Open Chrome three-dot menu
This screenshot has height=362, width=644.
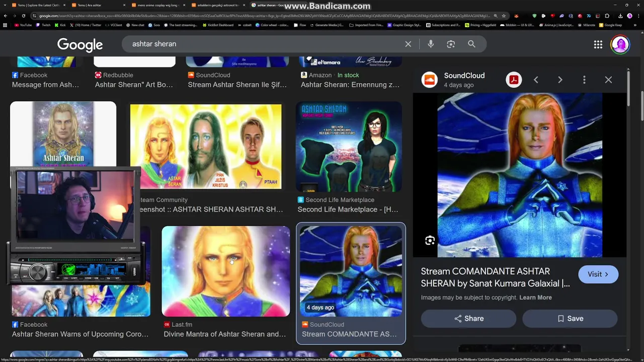(638, 16)
